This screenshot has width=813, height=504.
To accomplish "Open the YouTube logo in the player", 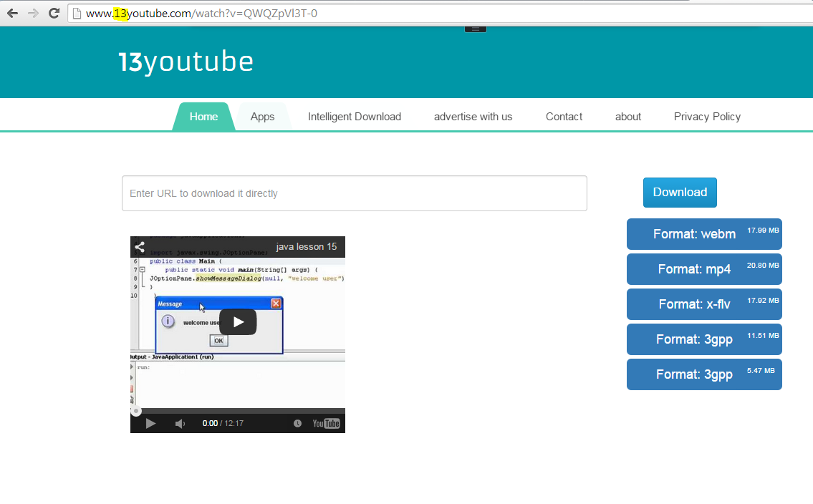I will pyautogui.click(x=326, y=423).
